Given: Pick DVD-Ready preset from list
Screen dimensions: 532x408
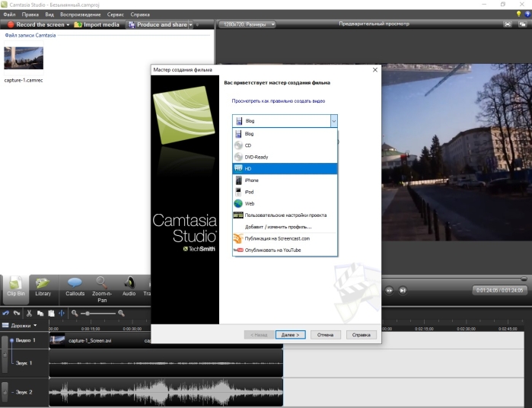Looking at the screenshot, I should [x=285, y=157].
